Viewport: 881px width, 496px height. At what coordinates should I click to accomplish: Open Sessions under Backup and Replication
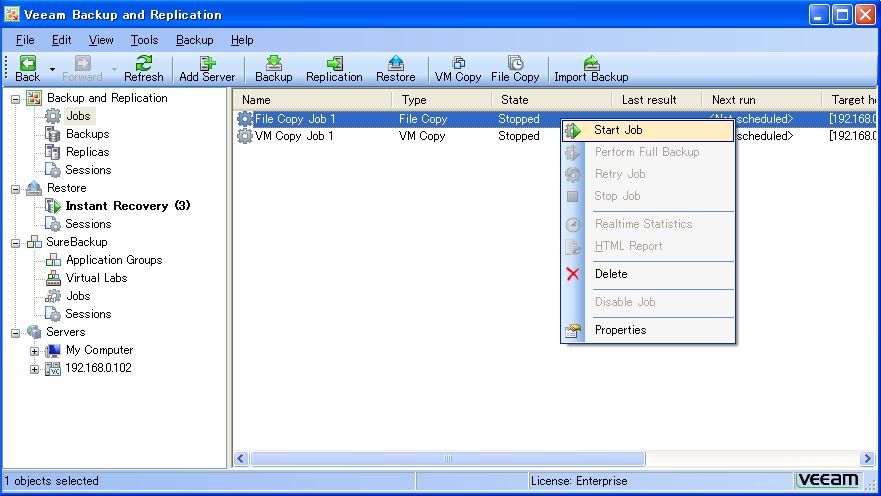(x=88, y=170)
